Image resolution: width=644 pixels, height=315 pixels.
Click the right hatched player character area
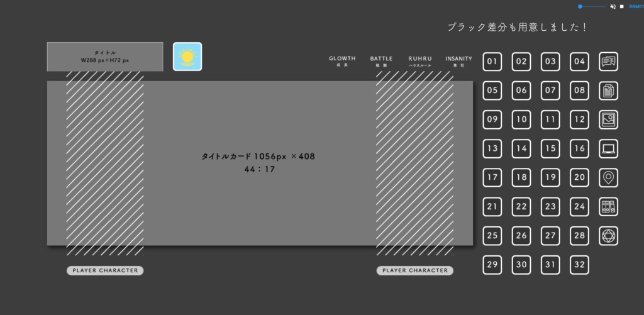coord(415,163)
